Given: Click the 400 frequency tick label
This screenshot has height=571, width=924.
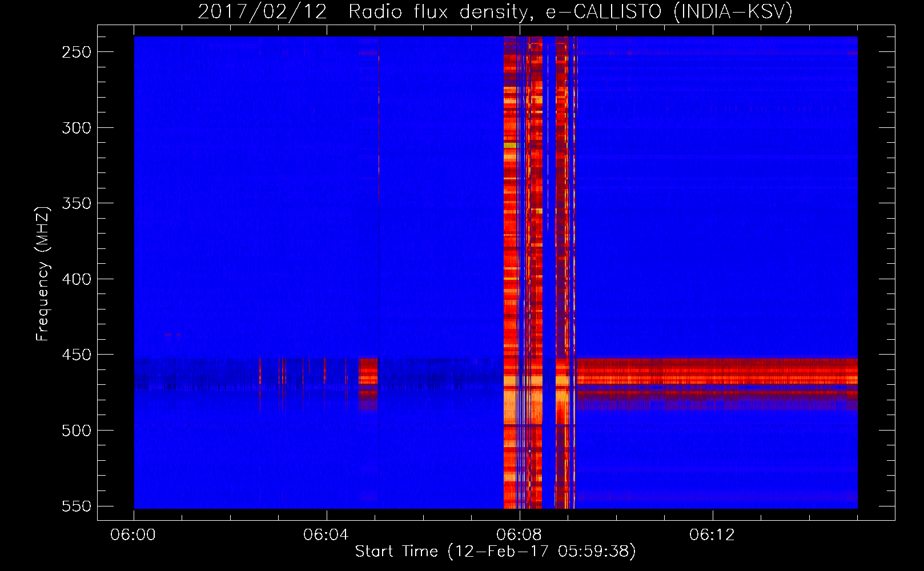Looking at the screenshot, I should (77, 279).
